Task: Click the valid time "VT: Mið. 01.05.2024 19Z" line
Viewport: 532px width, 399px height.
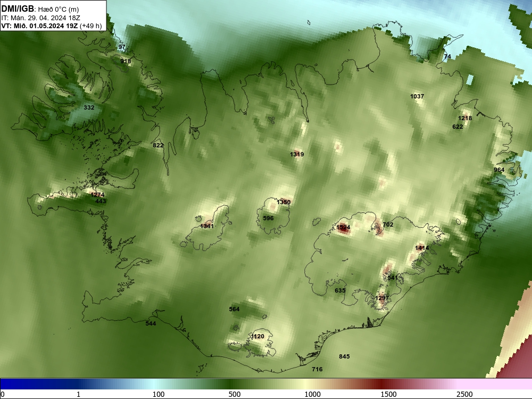Action: [x=52, y=26]
